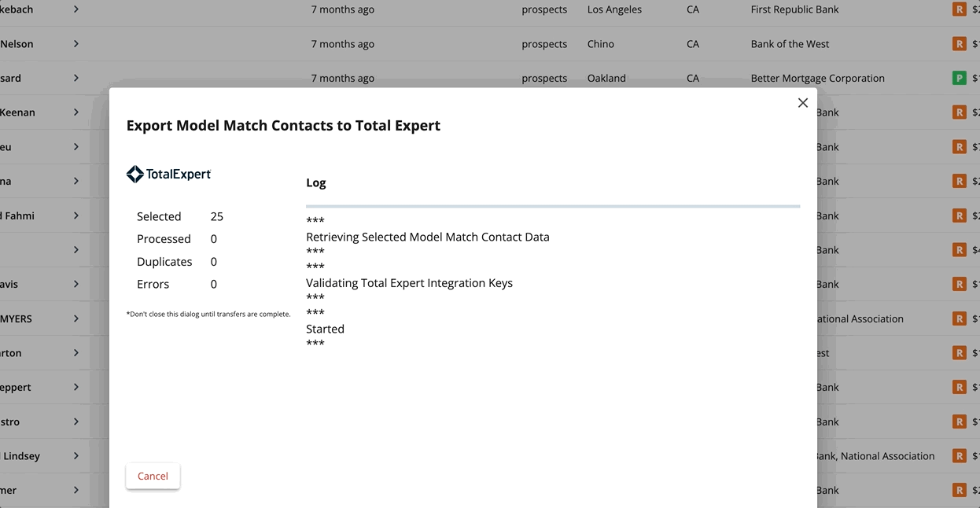Click the green P badge on Better Mortgage Corporation row
980x508 pixels.
[959, 78]
